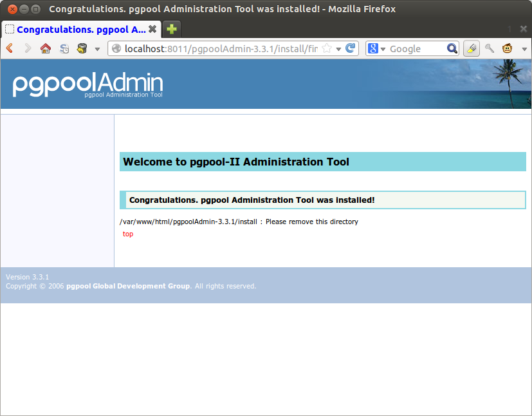Viewport: 532px width, 416px height.
Task: Maximize the Firefox window
Action: [35, 9]
